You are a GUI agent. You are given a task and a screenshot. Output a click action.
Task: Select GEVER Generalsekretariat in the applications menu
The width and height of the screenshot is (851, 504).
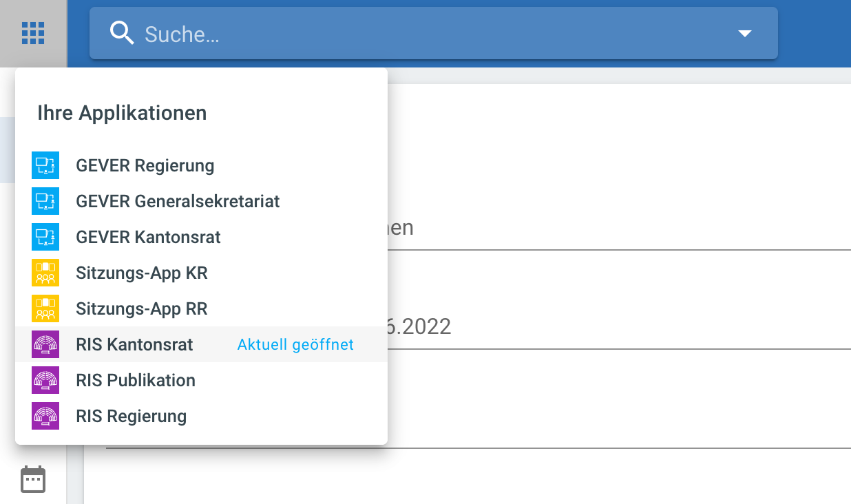pos(178,202)
